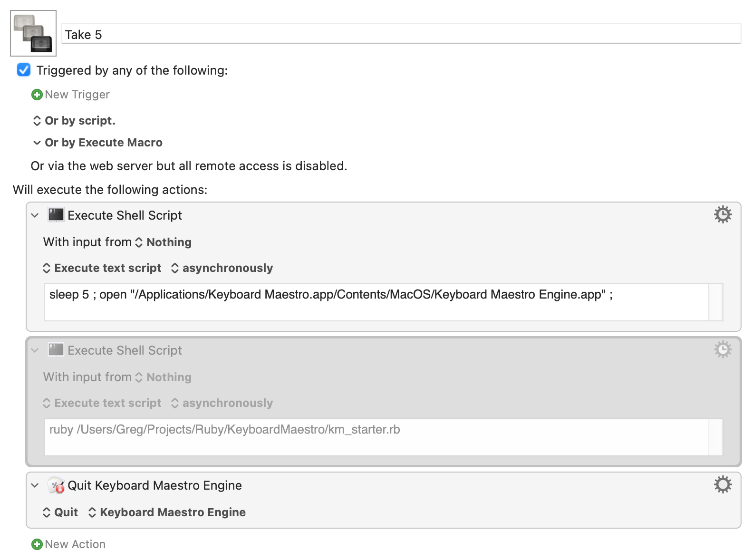The width and height of the screenshot is (752, 560).
Task: Click the Will execute the following actions label
Action: [x=110, y=190]
